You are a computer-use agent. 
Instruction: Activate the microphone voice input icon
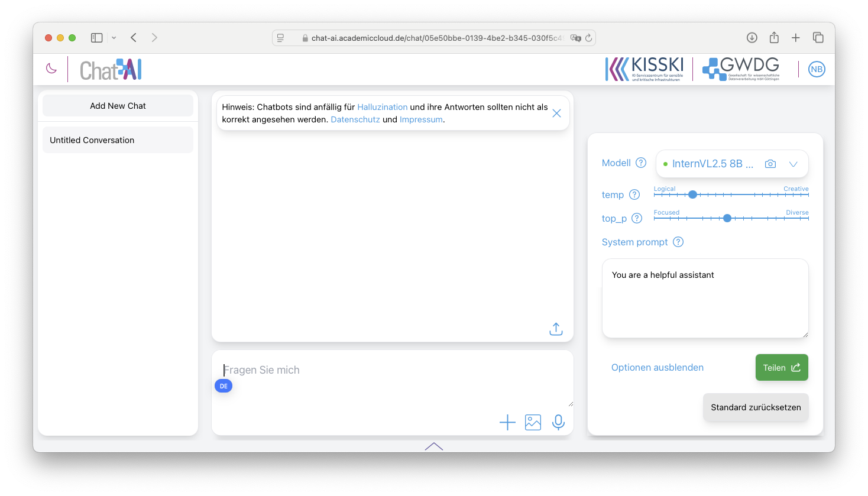pyautogui.click(x=558, y=422)
